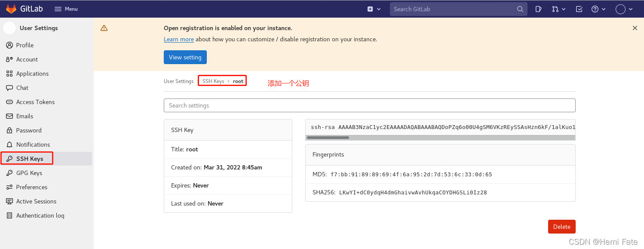Click User Settings breadcrumb link

coord(179,81)
